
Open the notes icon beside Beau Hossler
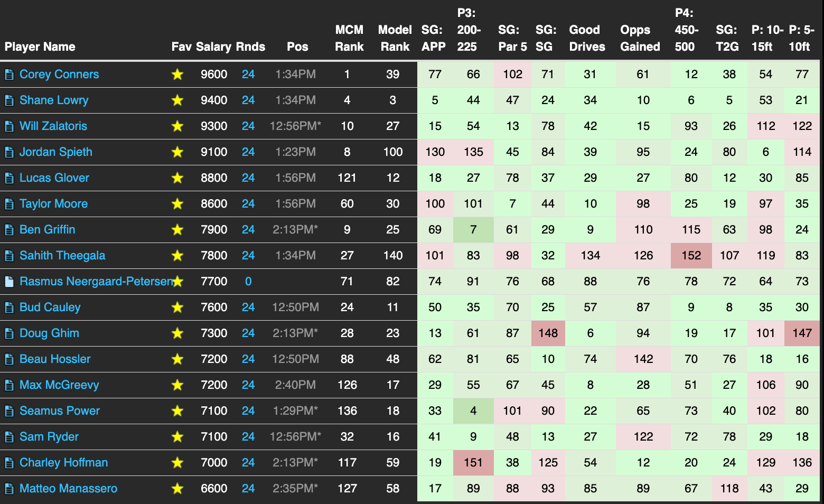[9, 359]
